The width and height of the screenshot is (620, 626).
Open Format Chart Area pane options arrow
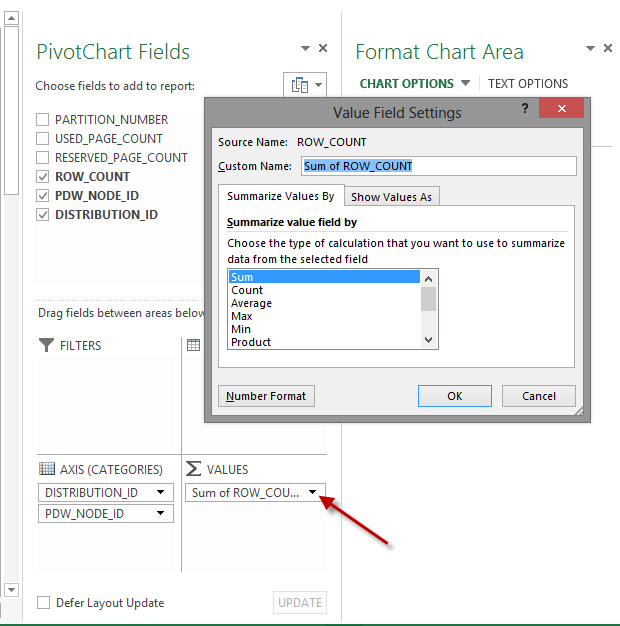[590, 48]
